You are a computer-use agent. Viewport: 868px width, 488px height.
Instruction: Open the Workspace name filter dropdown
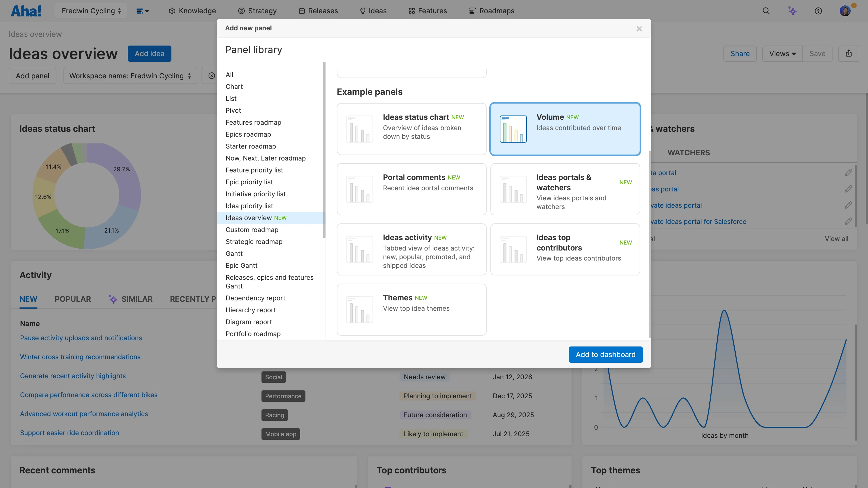pyautogui.click(x=130, y=76)
